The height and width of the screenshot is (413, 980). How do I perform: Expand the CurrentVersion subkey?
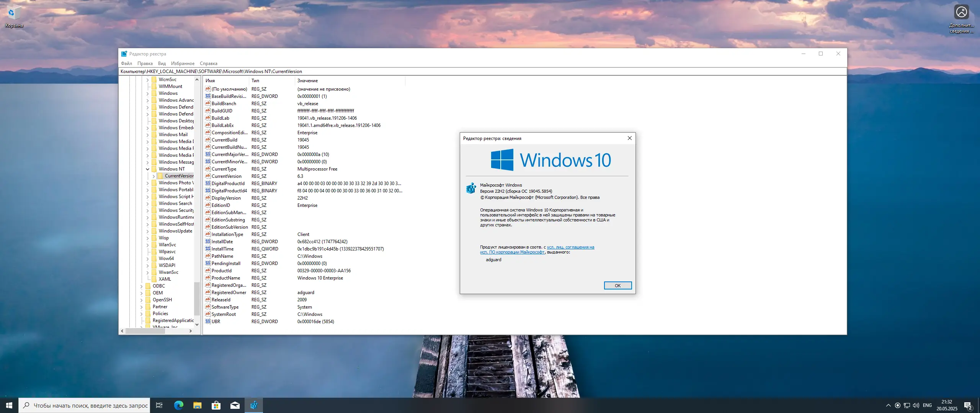pos(154,176)
